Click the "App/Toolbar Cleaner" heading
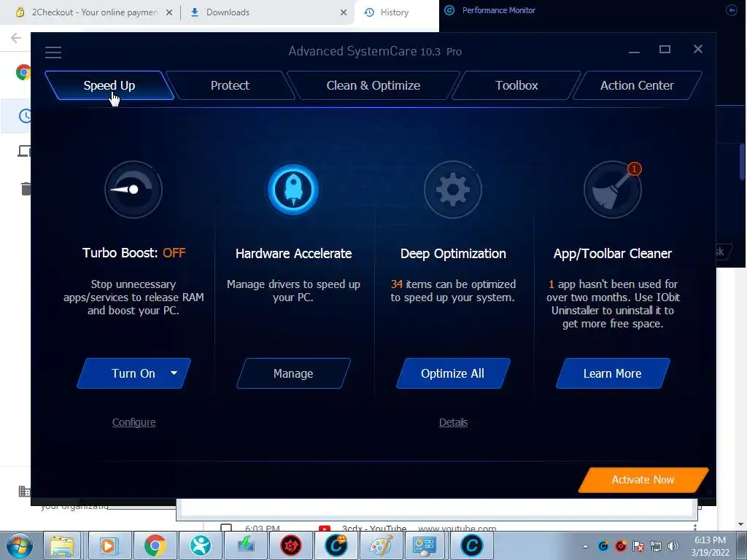This screenshot has height=560, width=747. pos(613,253)
